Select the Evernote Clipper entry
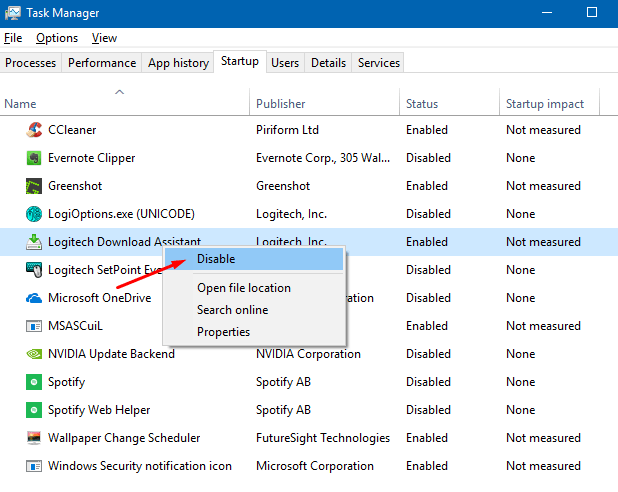Screen dimensions: 618x492 91,158
